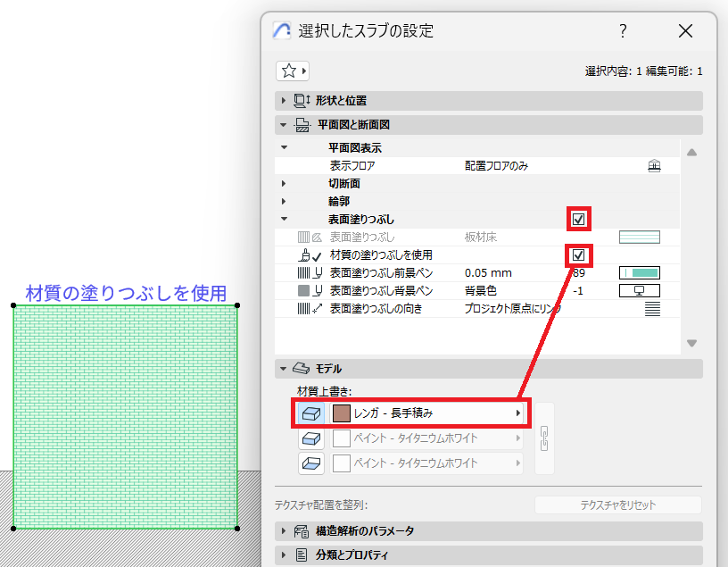
Task: Click the greyed 表面塗りつぶし fill type row icon
Action: [310, 237]
